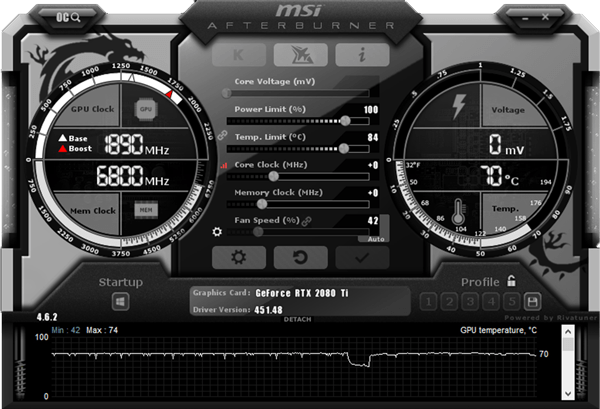
Task: Open the fan speed settings gear icon
Action: pos(217,232)
